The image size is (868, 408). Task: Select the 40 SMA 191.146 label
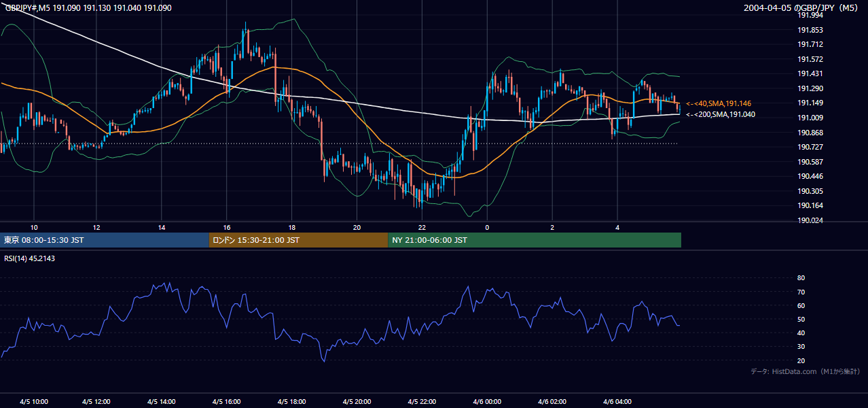click(x=719, y=103)
